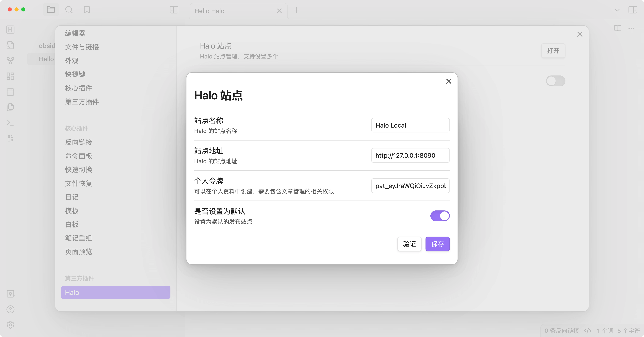This screenshot has width=644, height=337.
Task: Toggle the right sidebar panel icon
Action: click(633, 10)
